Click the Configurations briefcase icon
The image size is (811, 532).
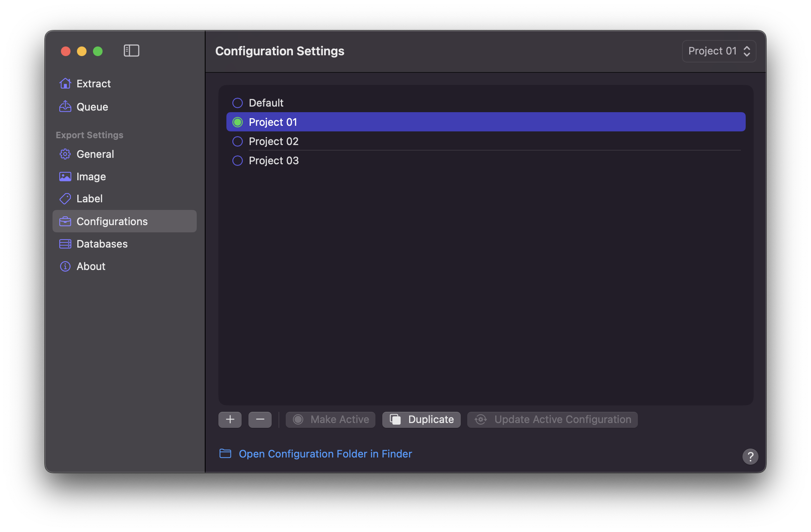[x=65, y=221]
